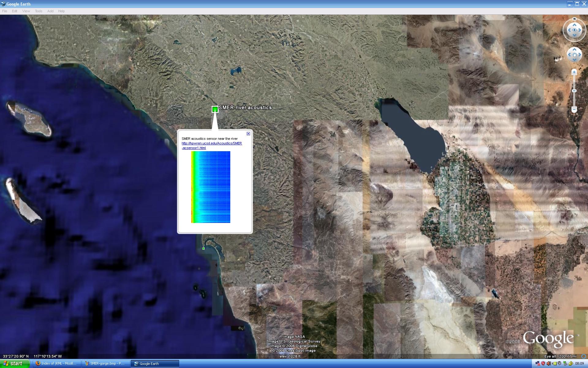Open the View menu
588x368 pixels.
click(26, 11)
